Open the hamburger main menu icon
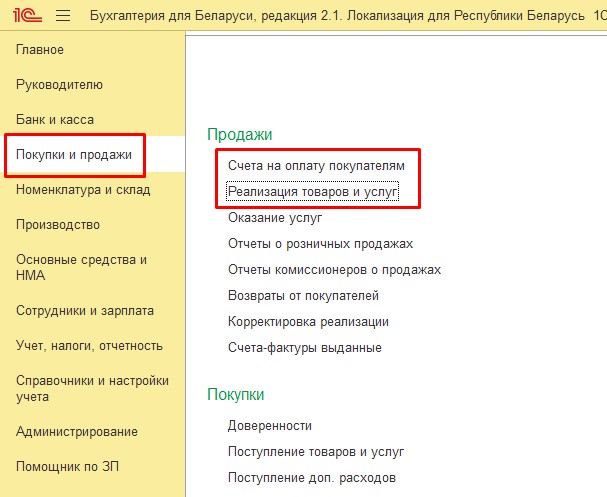 (63, 15)
